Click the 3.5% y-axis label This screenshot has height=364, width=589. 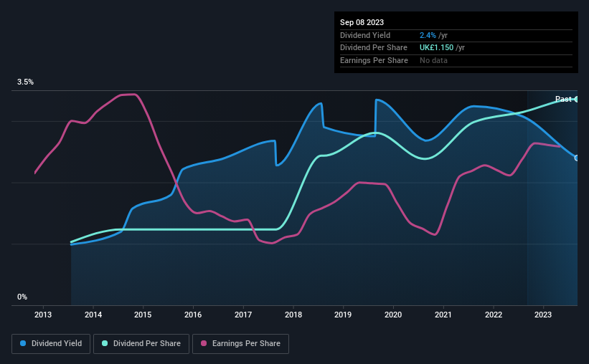tap(25, 82)
